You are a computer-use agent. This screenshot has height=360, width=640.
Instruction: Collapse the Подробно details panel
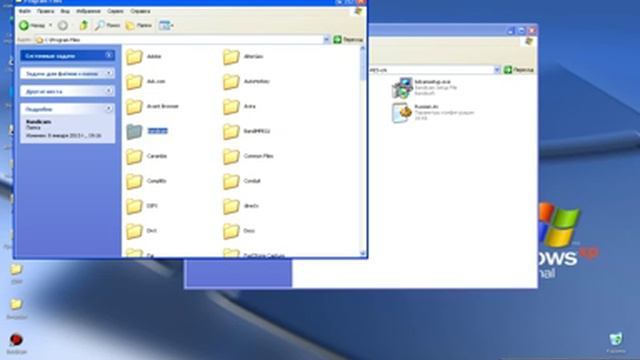pyautogui.click(x=109, y=109)
